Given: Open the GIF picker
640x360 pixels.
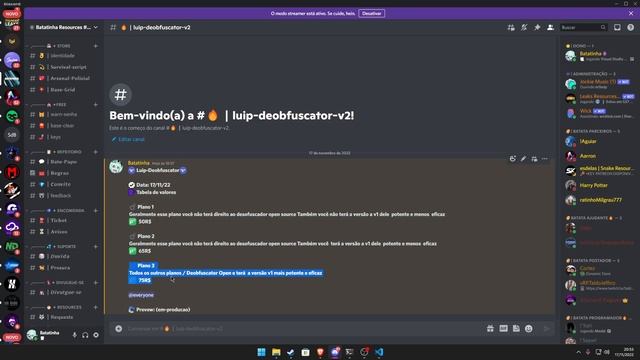Looking at the screenshot, I should 503,329.
